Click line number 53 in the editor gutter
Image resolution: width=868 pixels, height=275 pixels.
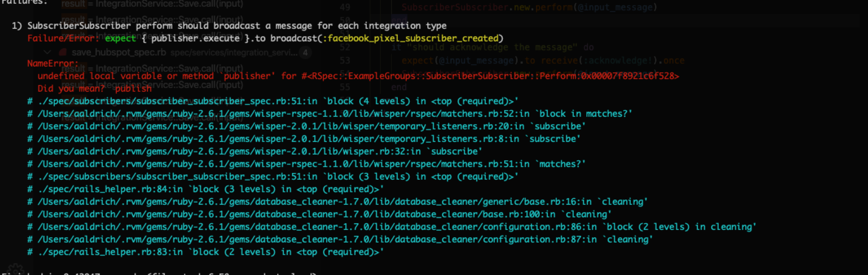[x=345, y=61]
